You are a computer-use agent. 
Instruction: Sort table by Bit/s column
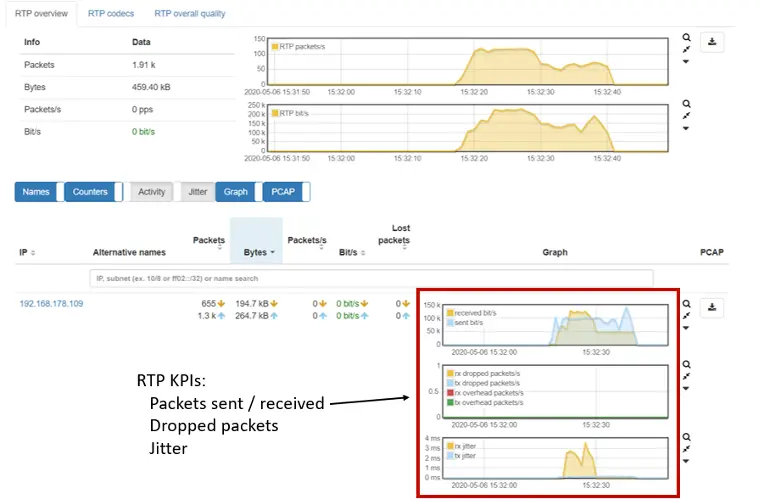coord(352,252)
